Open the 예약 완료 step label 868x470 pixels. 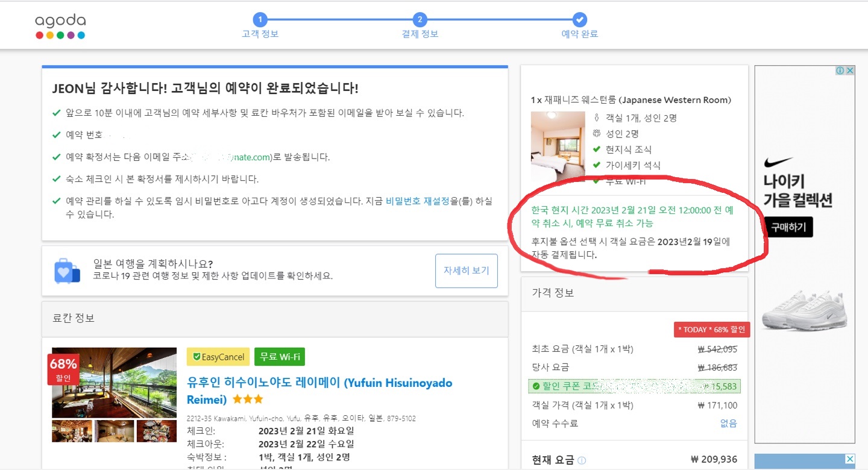tap(580, 34)
